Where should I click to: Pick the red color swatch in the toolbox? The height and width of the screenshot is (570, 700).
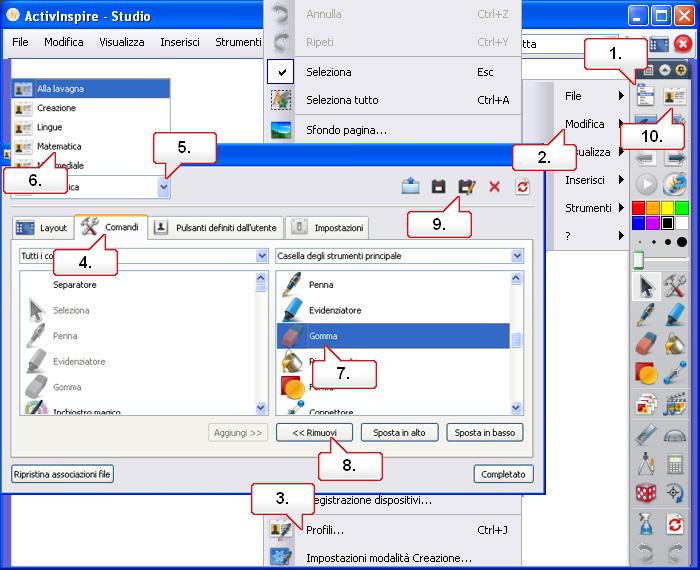(638, 208)
